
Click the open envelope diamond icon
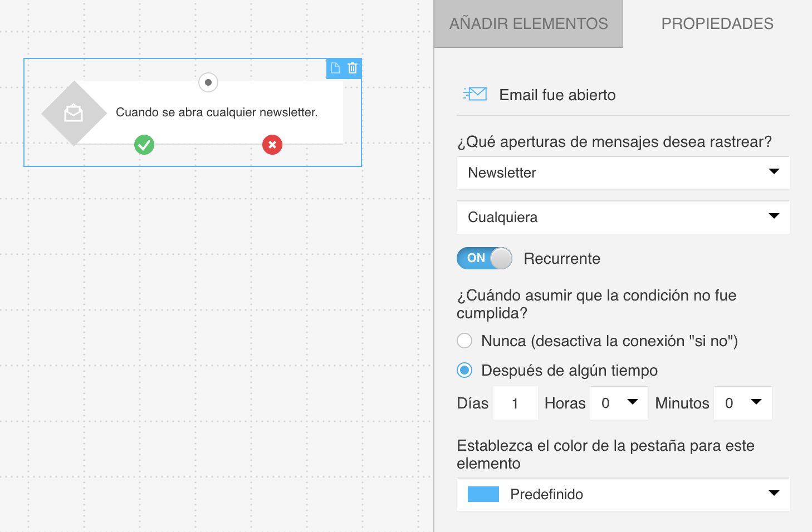[x=74, y=114]
